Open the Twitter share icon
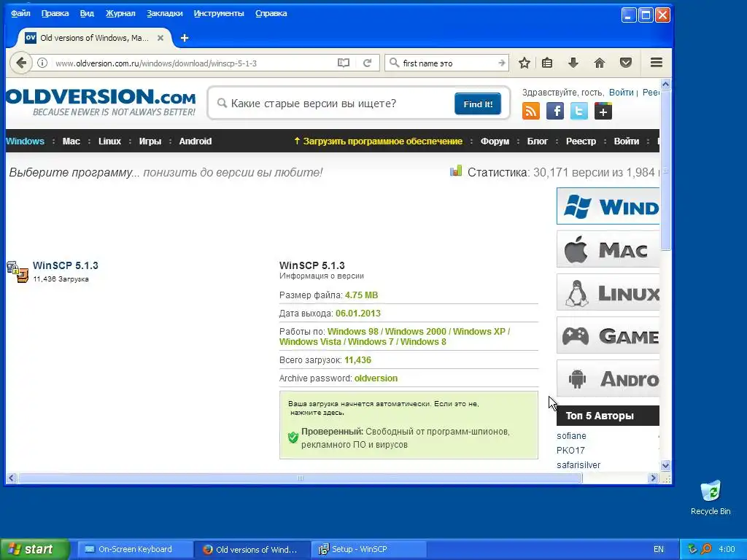 pos(578,111)
